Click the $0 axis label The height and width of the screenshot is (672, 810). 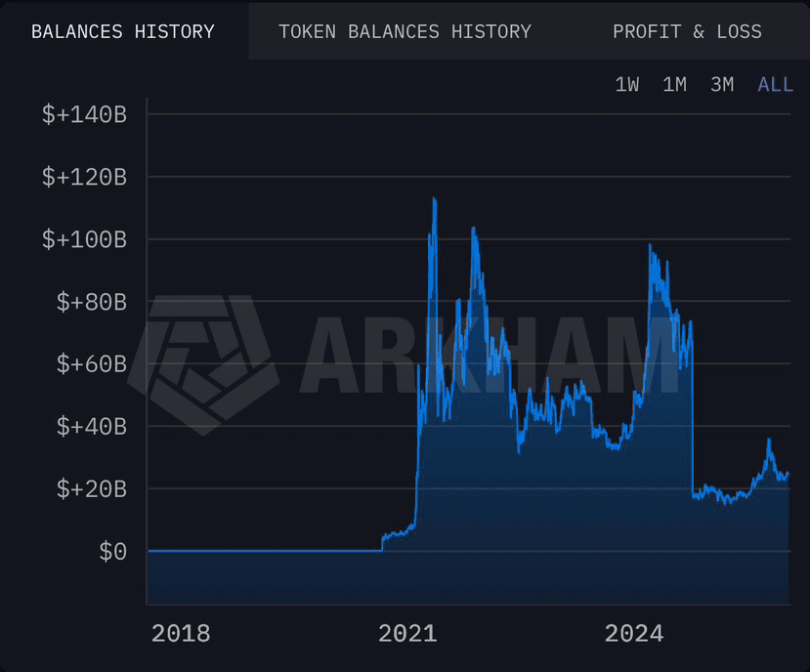tap(112, 551)
